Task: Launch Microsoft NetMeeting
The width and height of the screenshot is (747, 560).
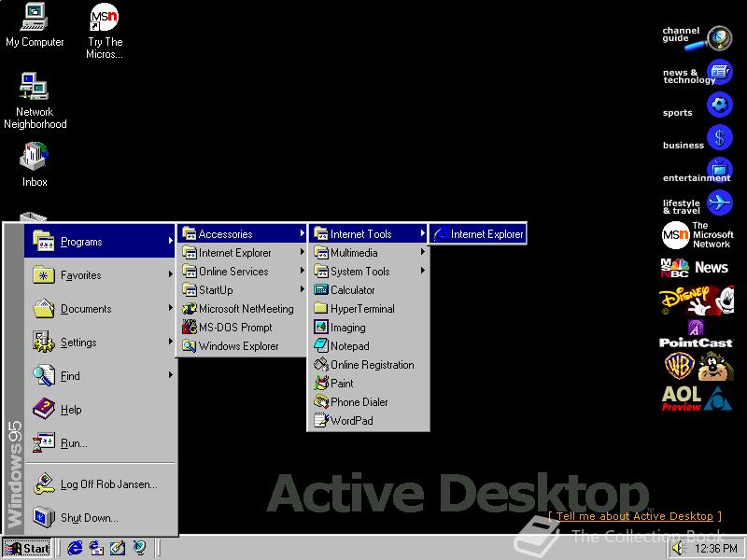Action: (243, 309)
